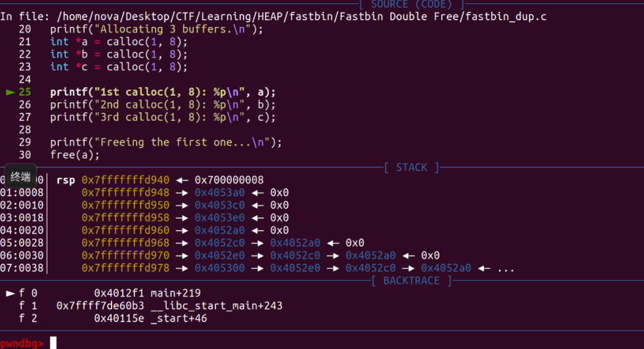Click the SOURCE (CODE) section header
This screenshot has width=644, height=349.
[411, 5]
